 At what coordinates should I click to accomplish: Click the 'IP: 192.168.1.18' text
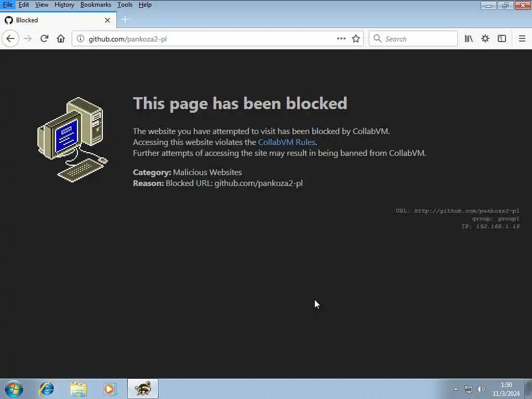[x=490, y=227]
